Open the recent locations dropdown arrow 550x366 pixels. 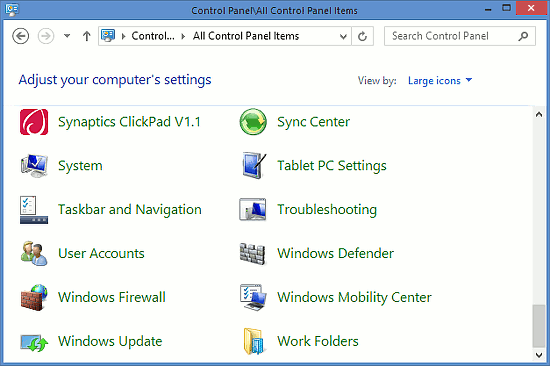pos(67,36)
